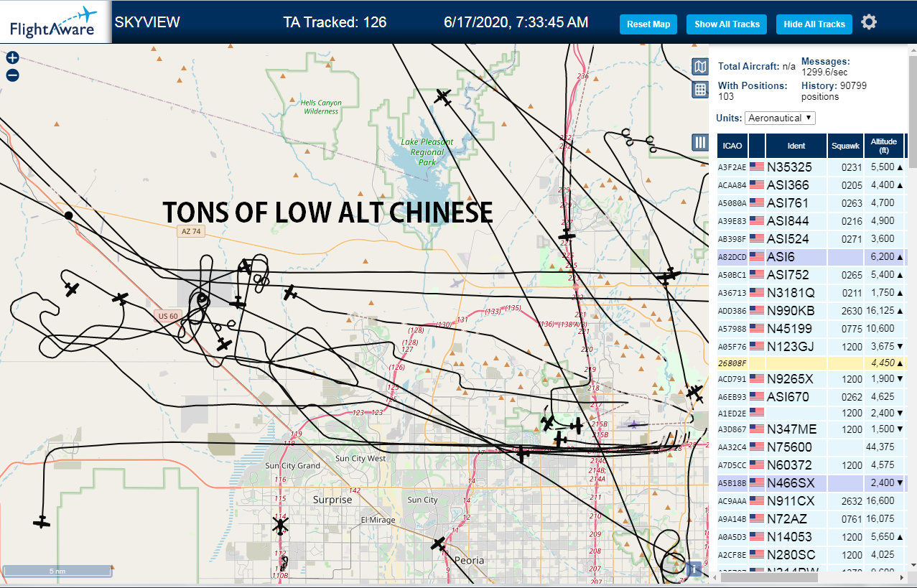Click Show All Tracks button

click(x=727, y=24)
